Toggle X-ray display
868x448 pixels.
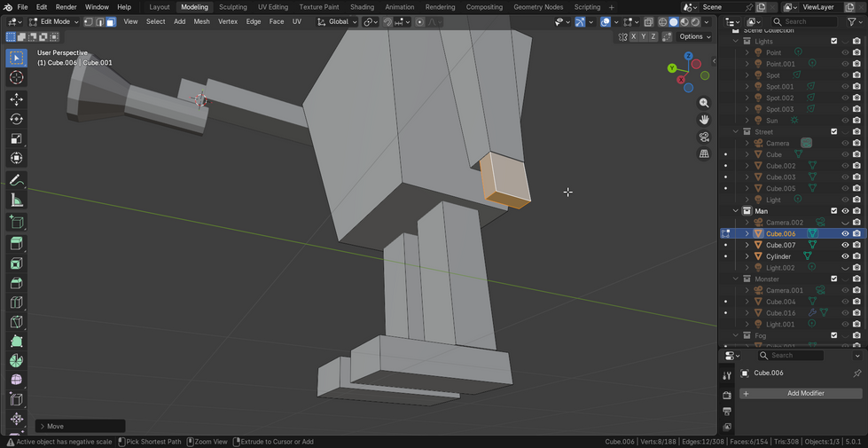648,21
